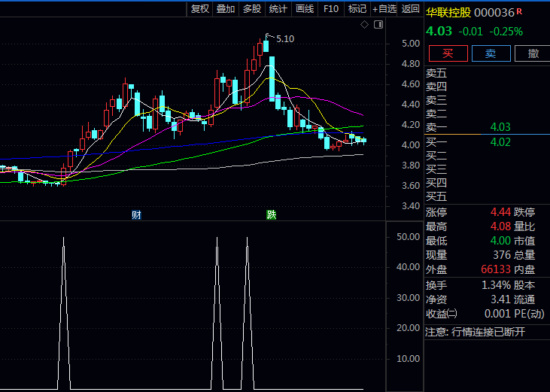550x392 pixels.
Task: Click the red R icon beside stock code
Action: (519, 11)
